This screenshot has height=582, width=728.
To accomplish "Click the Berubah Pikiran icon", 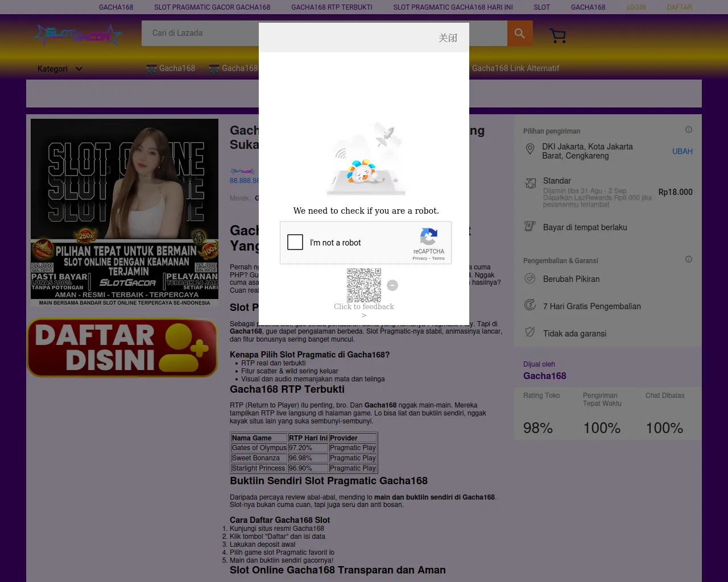I will (530, 278).
